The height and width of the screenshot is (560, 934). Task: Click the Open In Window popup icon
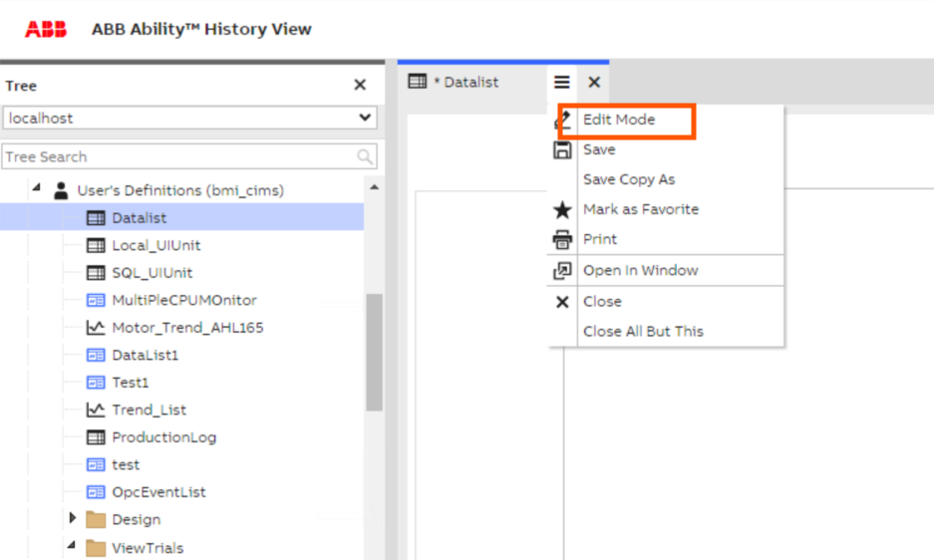tap(562, 270)
